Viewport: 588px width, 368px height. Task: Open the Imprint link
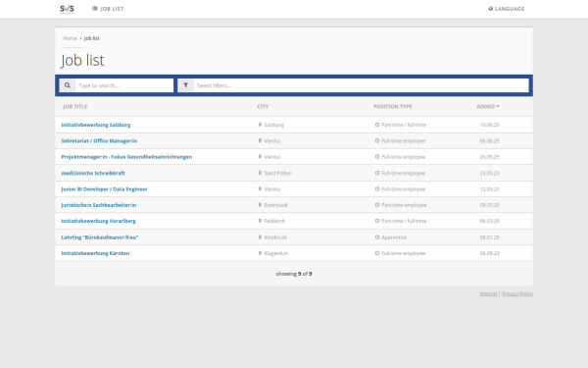[488, 293]
